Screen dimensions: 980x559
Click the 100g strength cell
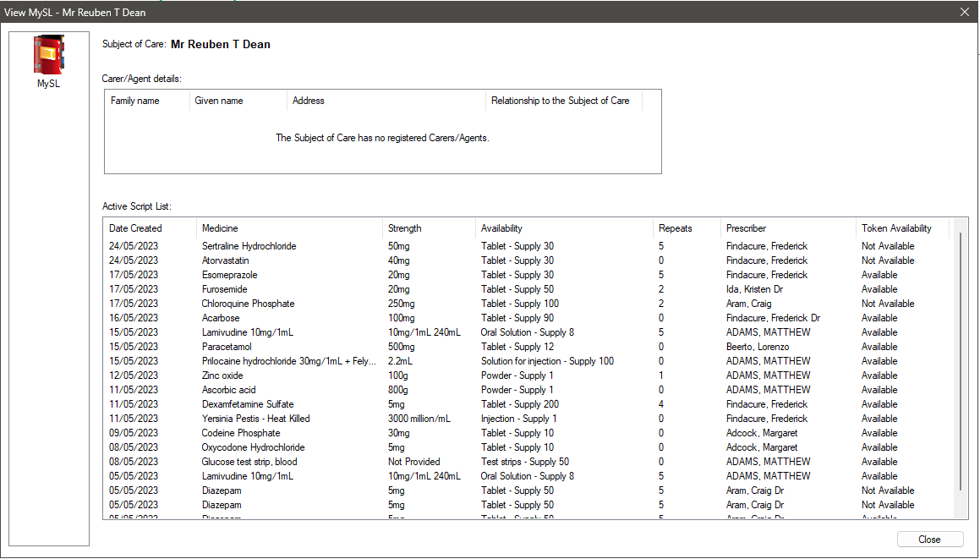click(x=398, y=375)
